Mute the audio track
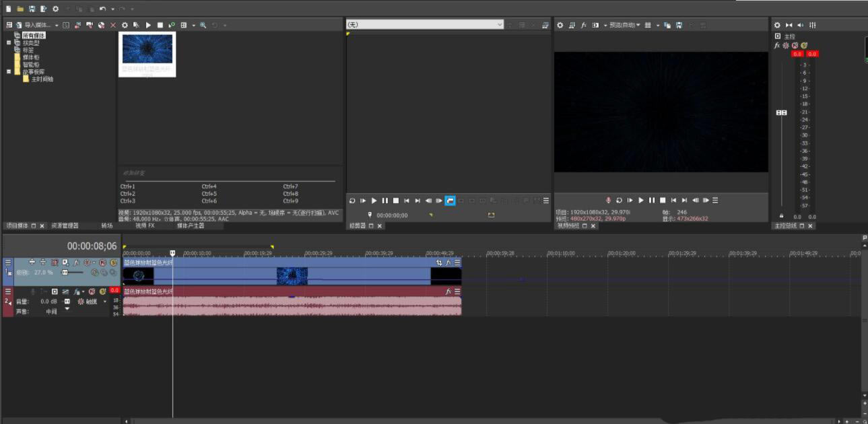The height and width of the screenshot is (424, 868). click(91, 291)
